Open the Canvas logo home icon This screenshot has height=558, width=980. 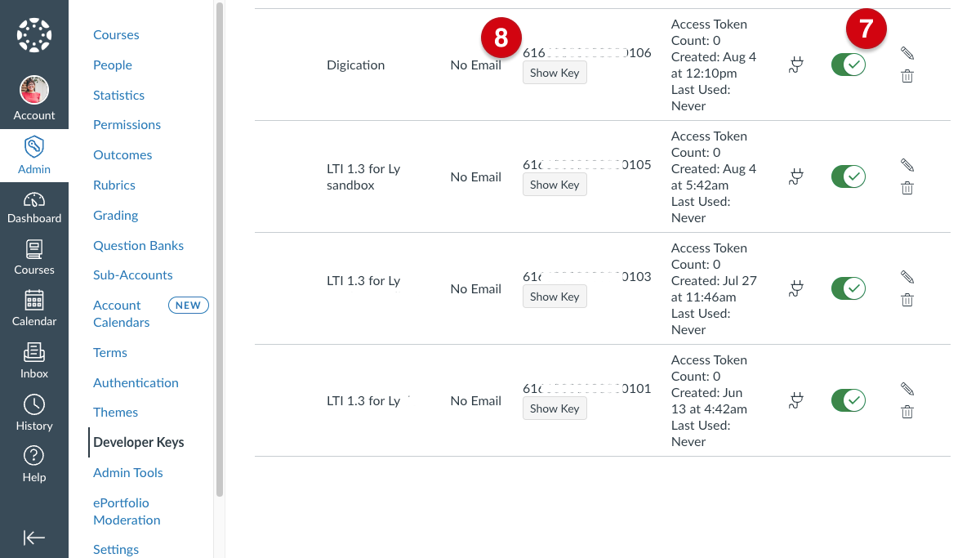34,34
